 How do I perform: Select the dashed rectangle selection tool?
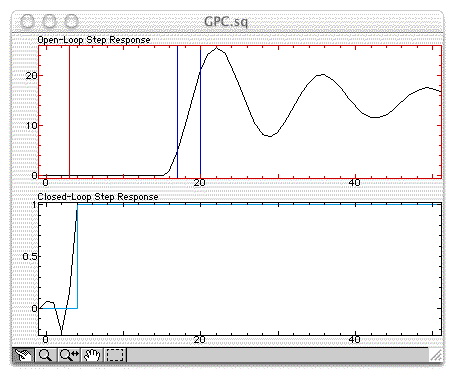pos(115,355)
